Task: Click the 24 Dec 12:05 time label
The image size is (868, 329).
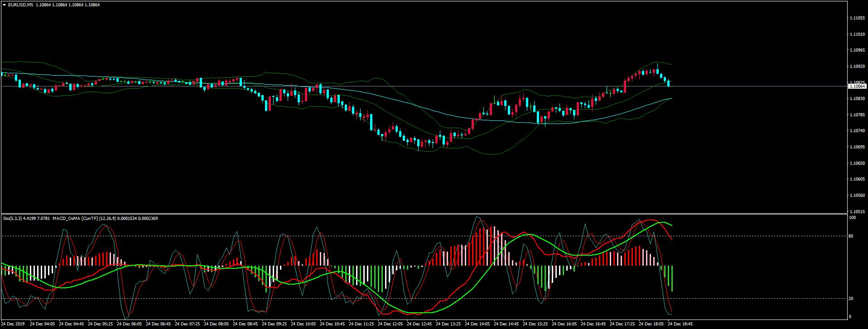Action: pos(391,324)
